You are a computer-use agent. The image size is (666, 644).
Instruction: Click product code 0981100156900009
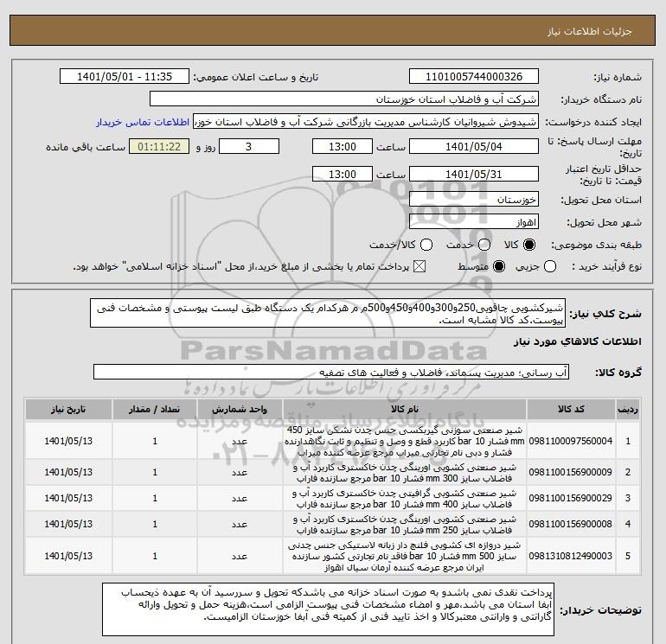tap(571, 473)
